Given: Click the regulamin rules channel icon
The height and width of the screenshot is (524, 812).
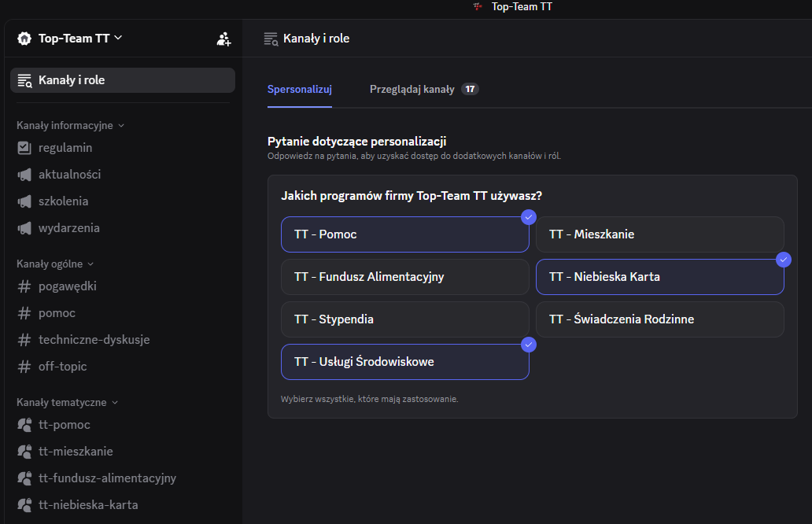Looking at the screenshot, I should point(24,148).
